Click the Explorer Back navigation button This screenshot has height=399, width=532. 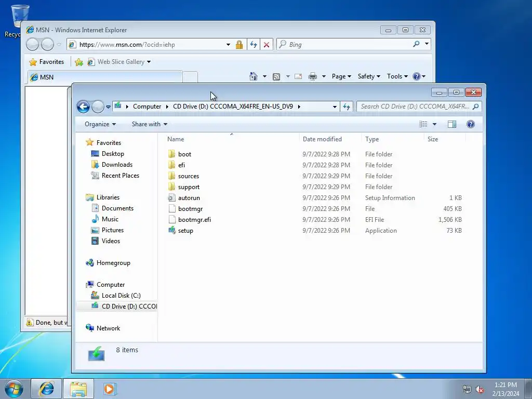83,107
